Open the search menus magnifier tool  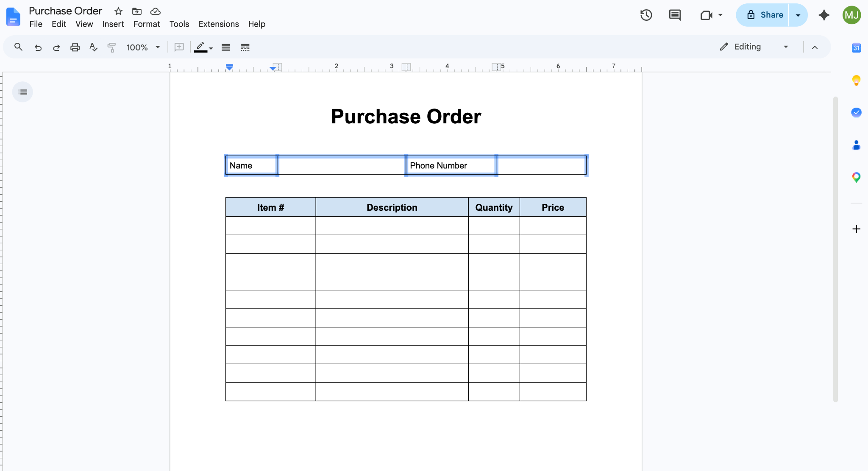pos(18,47)
